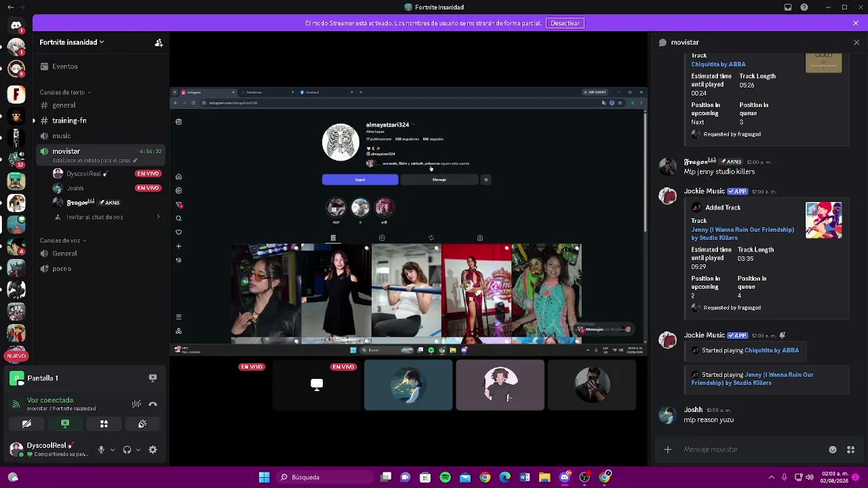Viewport: 868px width, 488px height.
Task: Open the training-fn text channel
Action: (102, 121)
